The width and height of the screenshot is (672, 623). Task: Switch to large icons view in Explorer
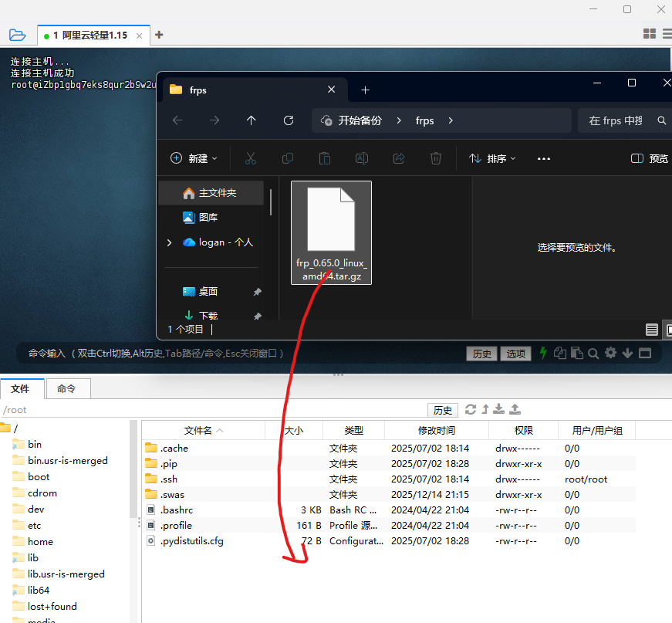(x=668, y=330)
